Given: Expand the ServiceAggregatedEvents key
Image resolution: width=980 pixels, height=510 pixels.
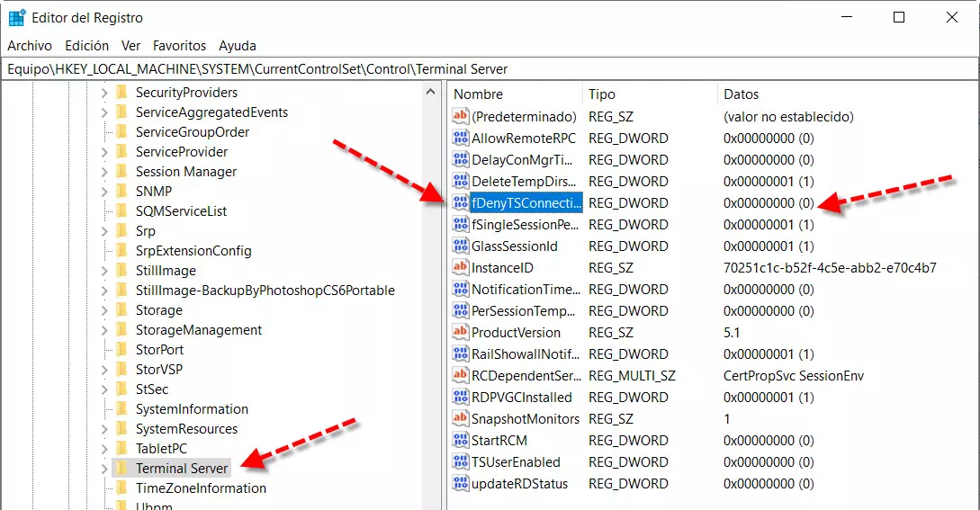Looking at the screenshot, I should point(104,112).
